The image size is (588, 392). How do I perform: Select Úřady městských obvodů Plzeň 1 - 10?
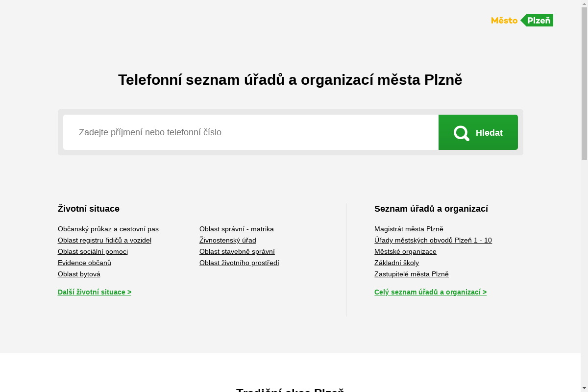pyautogui.click(x=433, y=240)
